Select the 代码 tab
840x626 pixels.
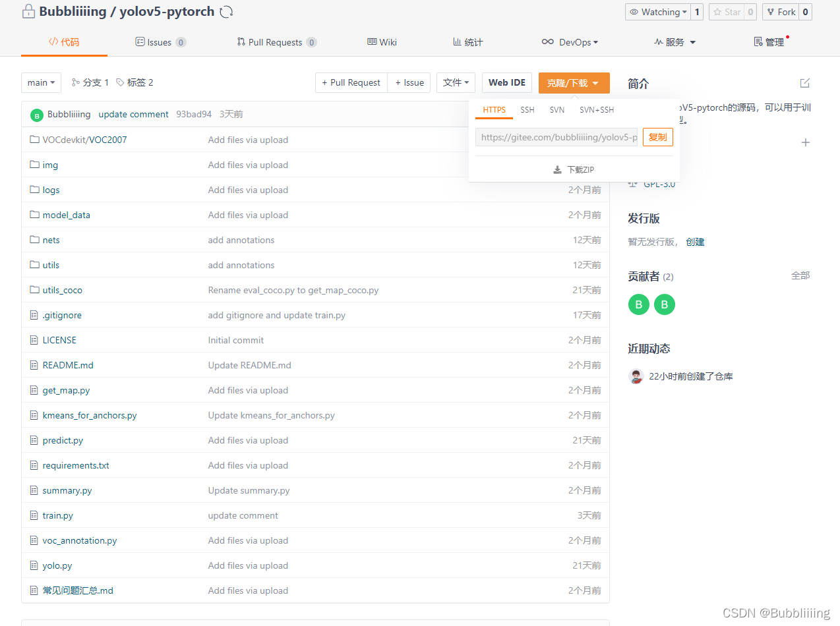(64, 42)
